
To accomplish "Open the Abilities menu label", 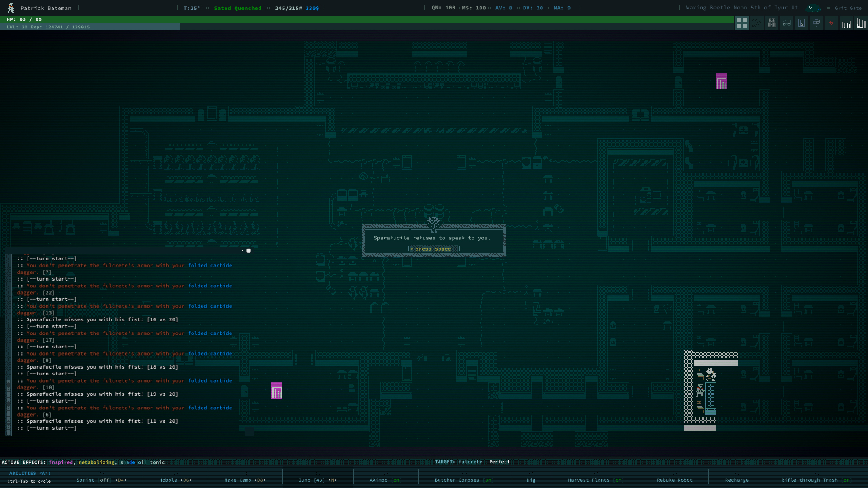I will click(30, 474).
